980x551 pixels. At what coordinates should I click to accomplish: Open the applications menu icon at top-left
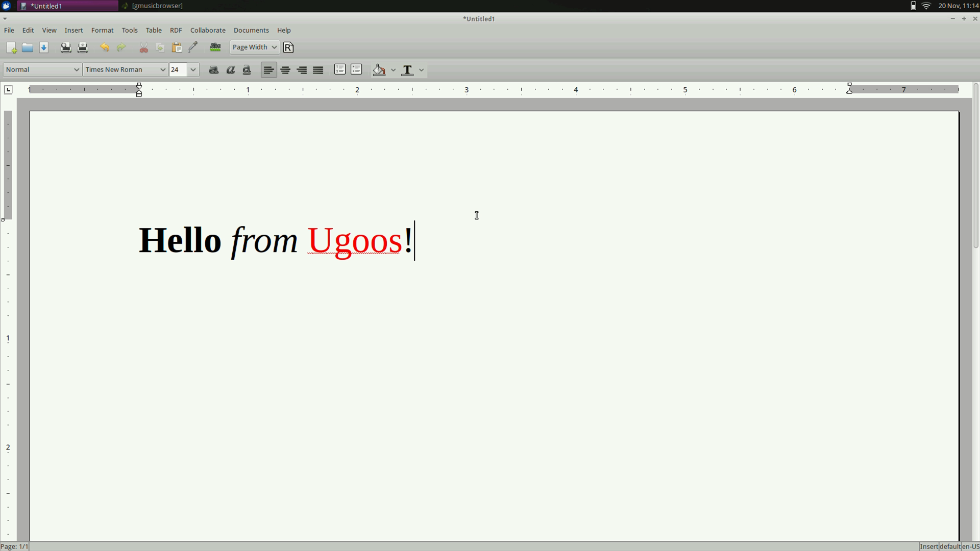pos(7,6)
